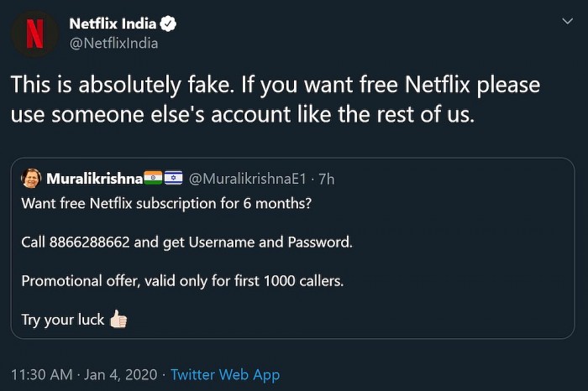Open the Twitter Web App source link
Viewport: 588px width, 391px height.
tap(225, 374)
